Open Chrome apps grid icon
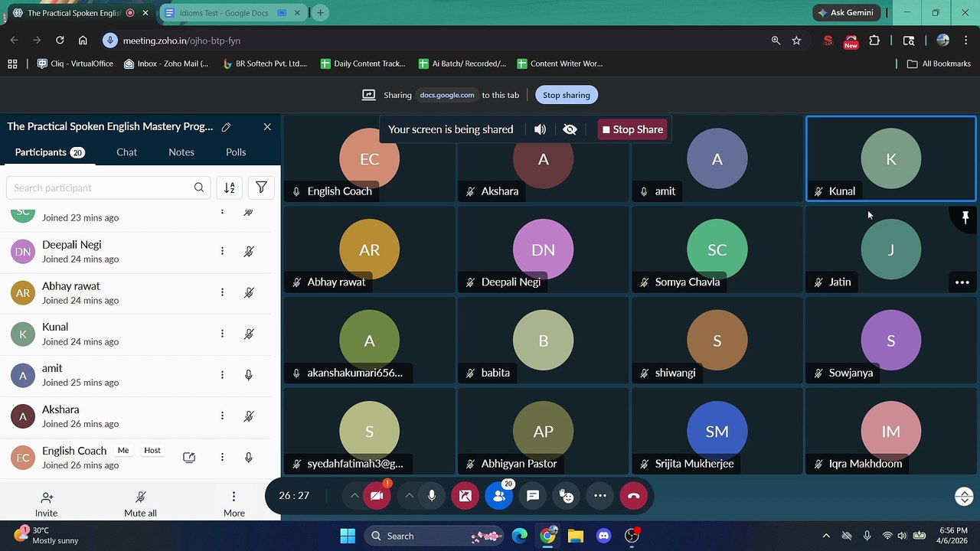 12,64
